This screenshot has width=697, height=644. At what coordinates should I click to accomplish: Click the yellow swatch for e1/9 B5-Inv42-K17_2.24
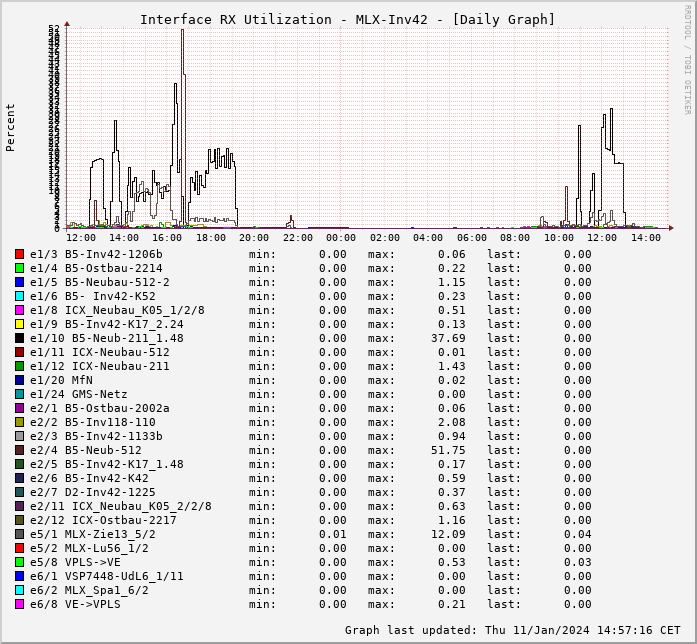(19, 324)
